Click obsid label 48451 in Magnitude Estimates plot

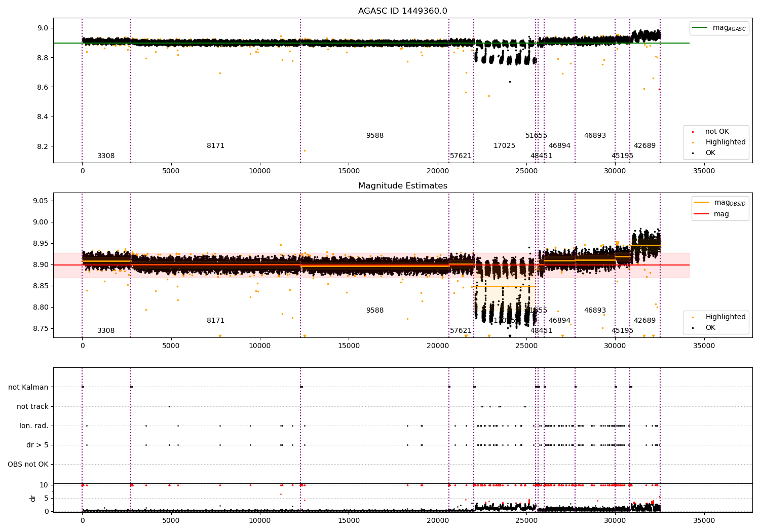click(541, 331)
